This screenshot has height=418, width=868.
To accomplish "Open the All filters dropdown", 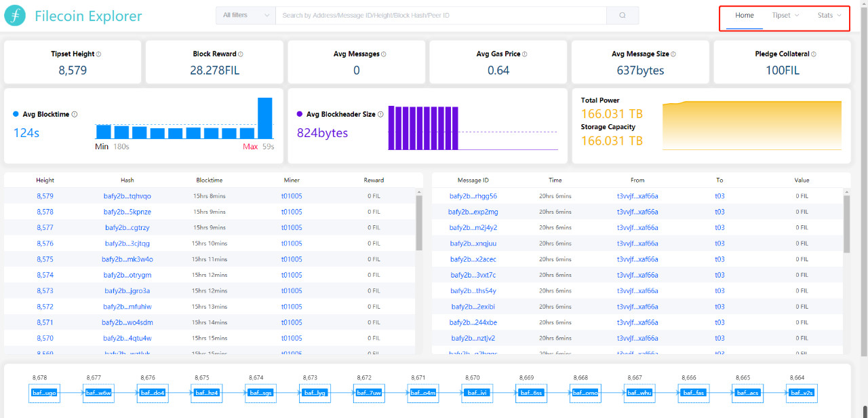I will coord(245,15).
